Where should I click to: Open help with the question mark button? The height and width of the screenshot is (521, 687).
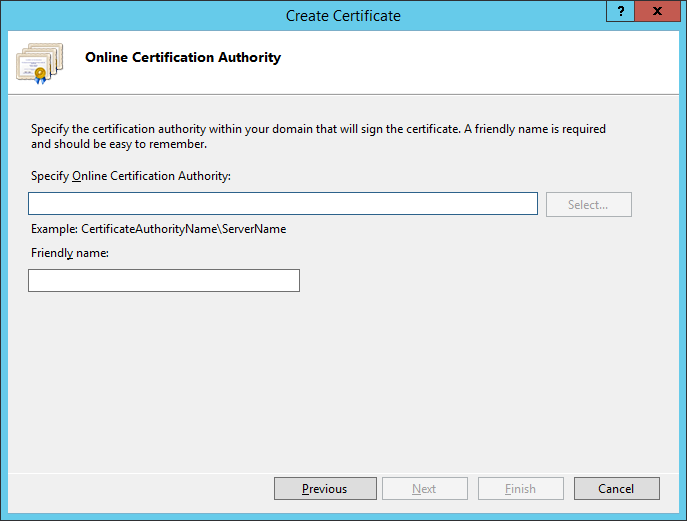[620, 12]
